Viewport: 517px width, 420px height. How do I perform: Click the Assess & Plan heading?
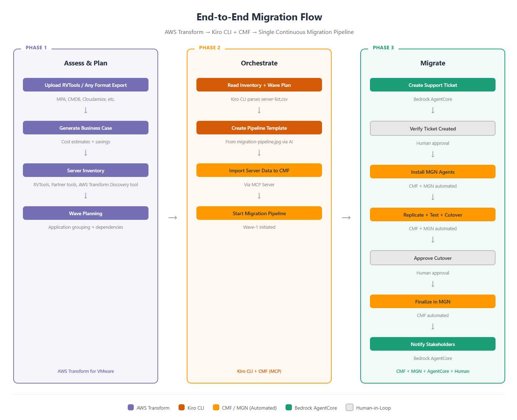pyautogui.click(x=86, y=63)
